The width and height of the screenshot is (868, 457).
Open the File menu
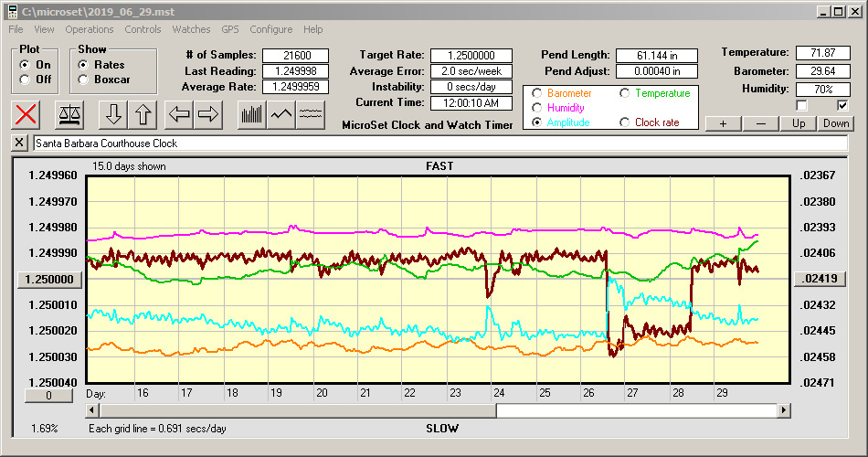(16, 29)
